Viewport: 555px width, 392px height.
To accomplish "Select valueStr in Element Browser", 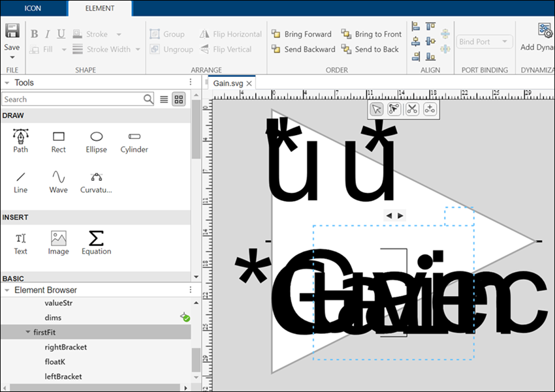I will point(58,303).
